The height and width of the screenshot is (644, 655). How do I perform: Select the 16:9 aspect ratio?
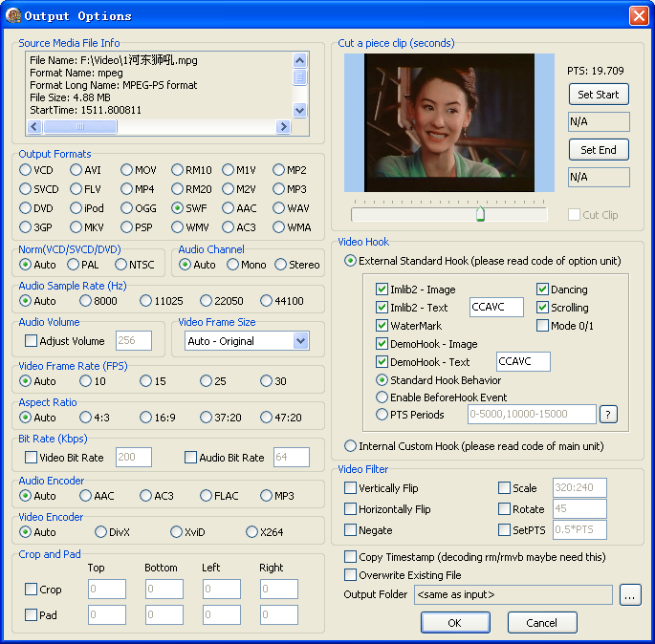pos(146,418)
